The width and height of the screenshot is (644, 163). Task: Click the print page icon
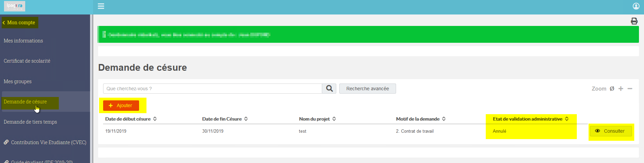tap(634, 21)
